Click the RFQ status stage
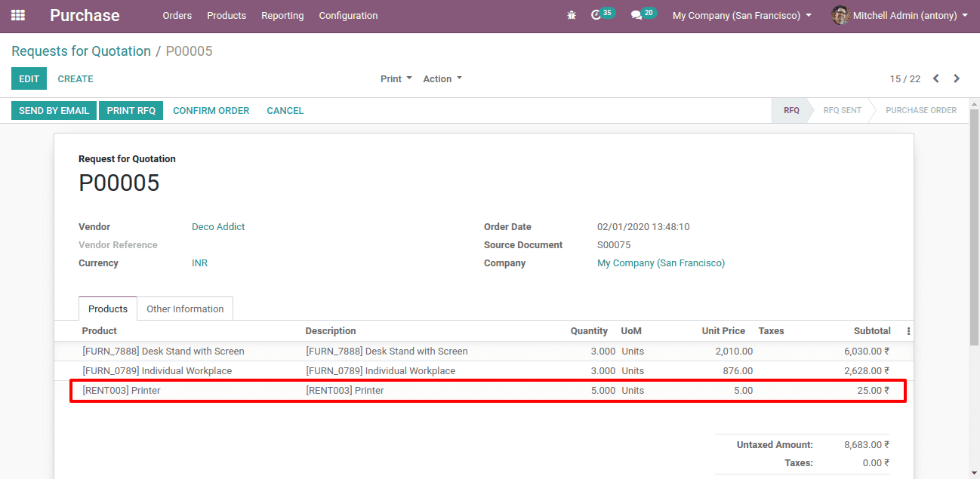 (x=790, y=110)
